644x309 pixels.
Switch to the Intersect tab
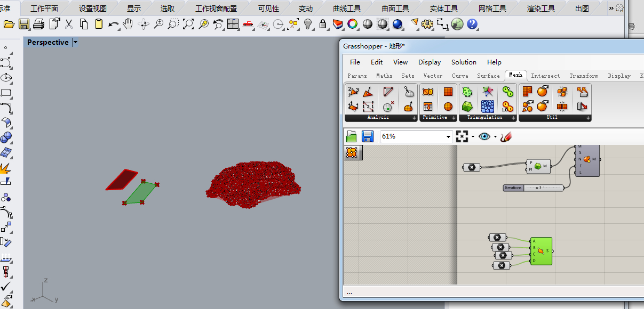tap(545, 76)
